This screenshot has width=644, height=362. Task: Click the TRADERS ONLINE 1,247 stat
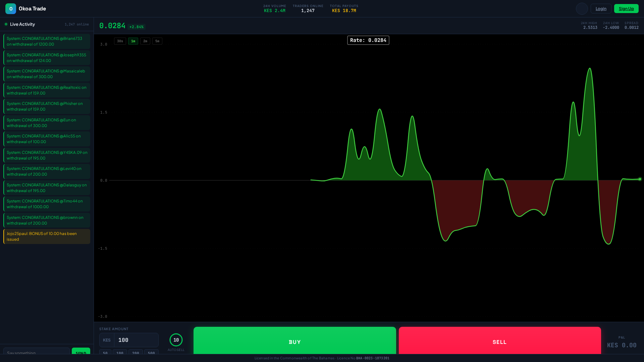[308, 9]
